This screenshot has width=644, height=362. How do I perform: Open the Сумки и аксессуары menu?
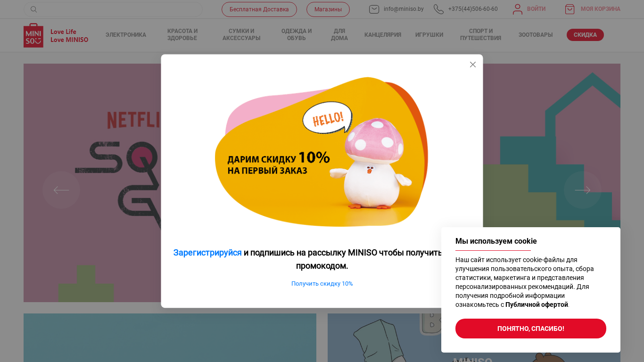(241, 35)
